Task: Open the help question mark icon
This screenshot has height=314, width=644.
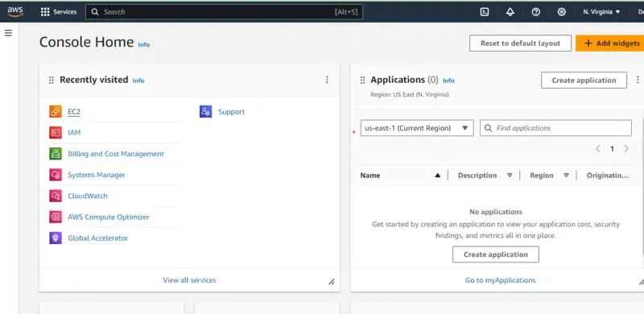Action: click(535, 12)
